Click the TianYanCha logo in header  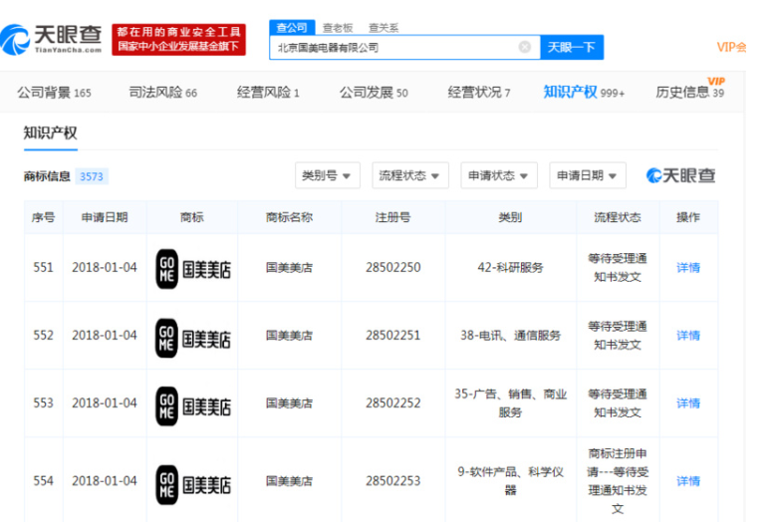[52, 40]
